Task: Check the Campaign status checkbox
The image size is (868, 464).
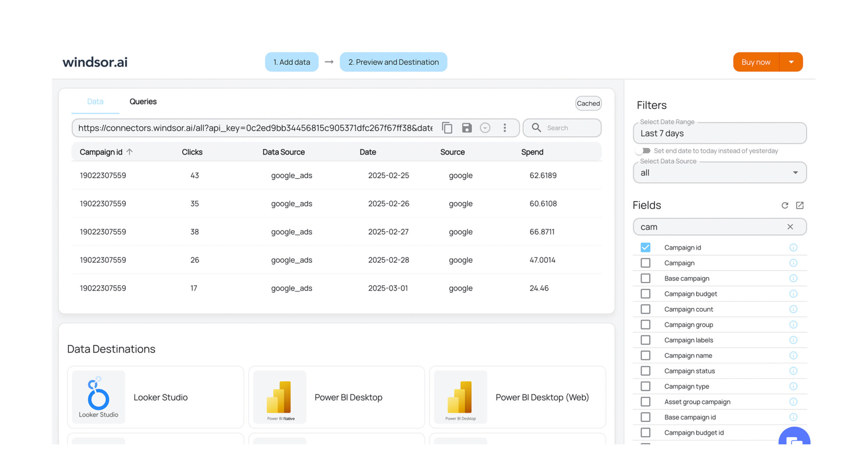Action: point(645,371)
